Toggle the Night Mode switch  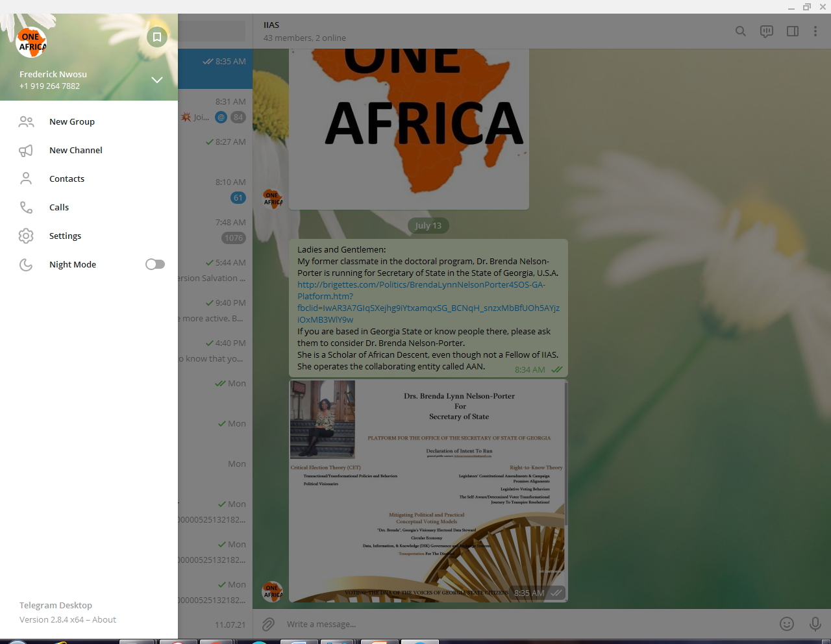pos(155,264)
